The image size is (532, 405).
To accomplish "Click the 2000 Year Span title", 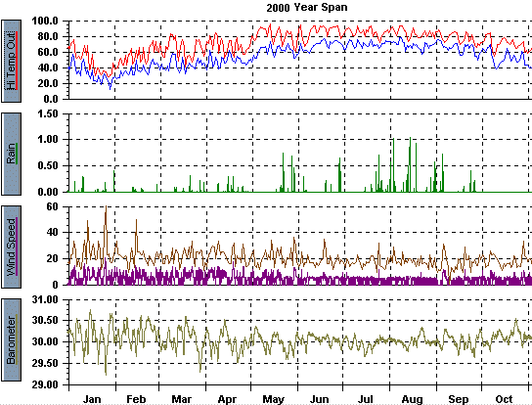I will [307, 8].
